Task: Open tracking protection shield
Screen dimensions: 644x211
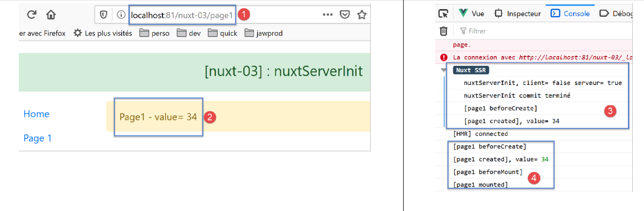Action: coord(103,15)
